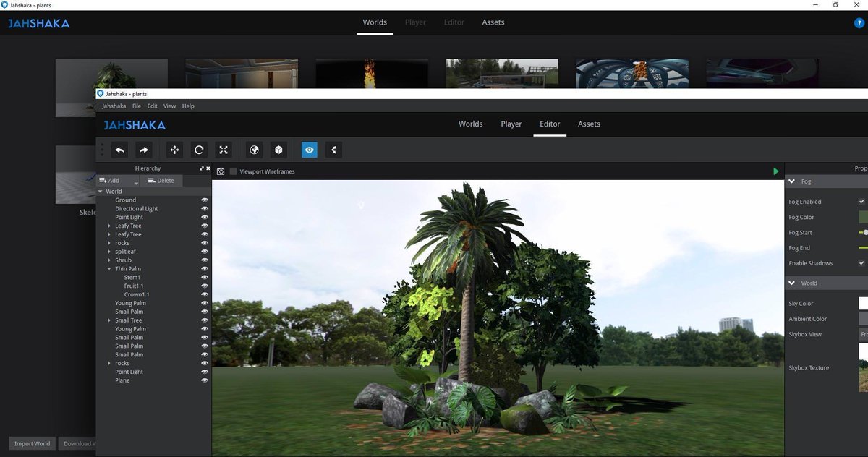The height and width of the screenshot is (457, 868).
Task: Open the globe world settings icon
Action: tap(254, 150)
